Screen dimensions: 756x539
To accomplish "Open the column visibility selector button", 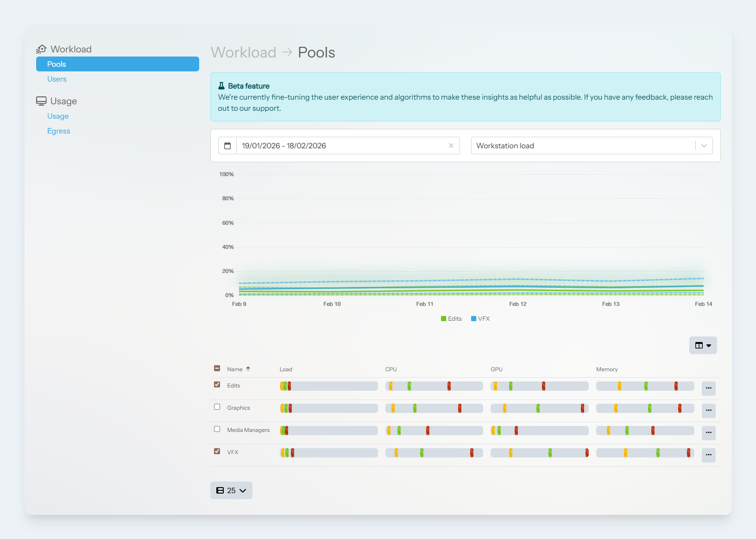I will tap(703, 345).
